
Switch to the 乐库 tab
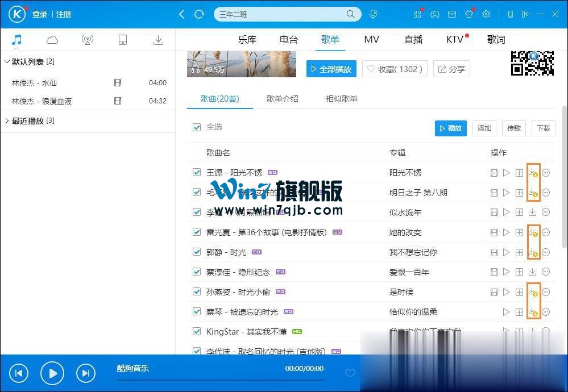(247, 40)
